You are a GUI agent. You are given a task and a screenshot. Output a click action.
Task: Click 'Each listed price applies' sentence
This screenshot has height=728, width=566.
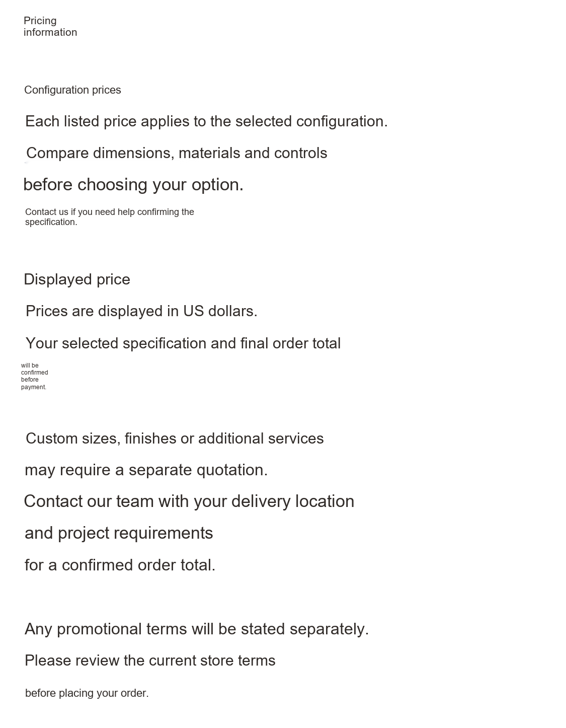point(206,121)
